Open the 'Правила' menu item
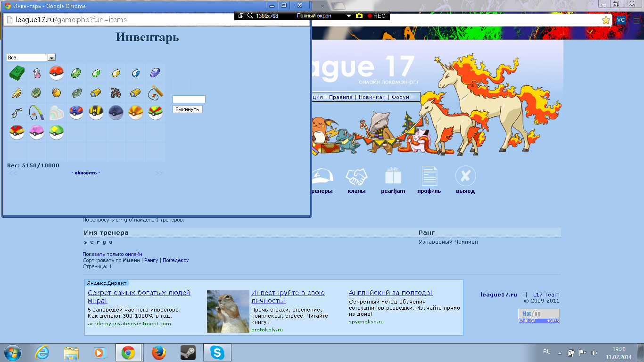 tap(341, 97)
